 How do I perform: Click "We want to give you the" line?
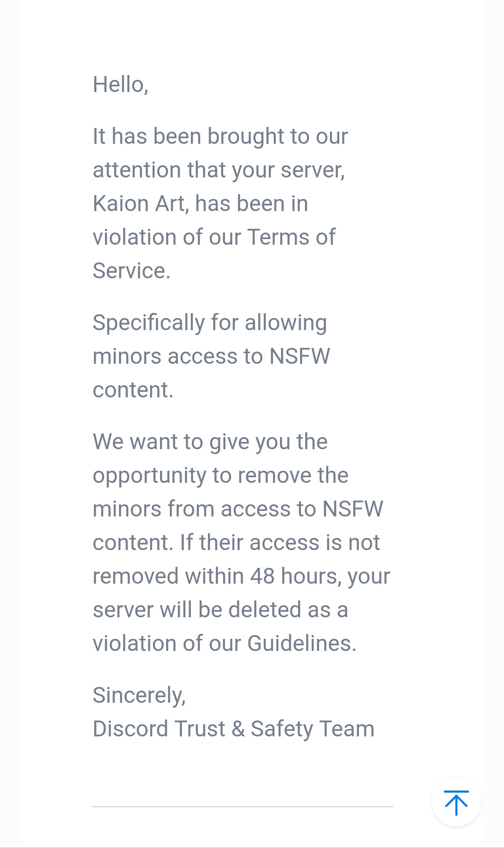click(x=210, y=442)
